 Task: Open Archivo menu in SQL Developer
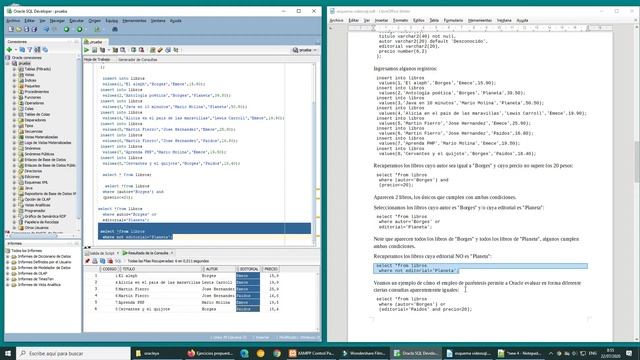pos(13,20)
